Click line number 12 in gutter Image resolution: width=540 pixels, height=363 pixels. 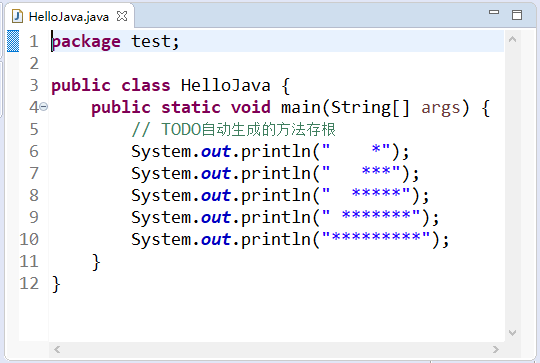coord(29,283)
